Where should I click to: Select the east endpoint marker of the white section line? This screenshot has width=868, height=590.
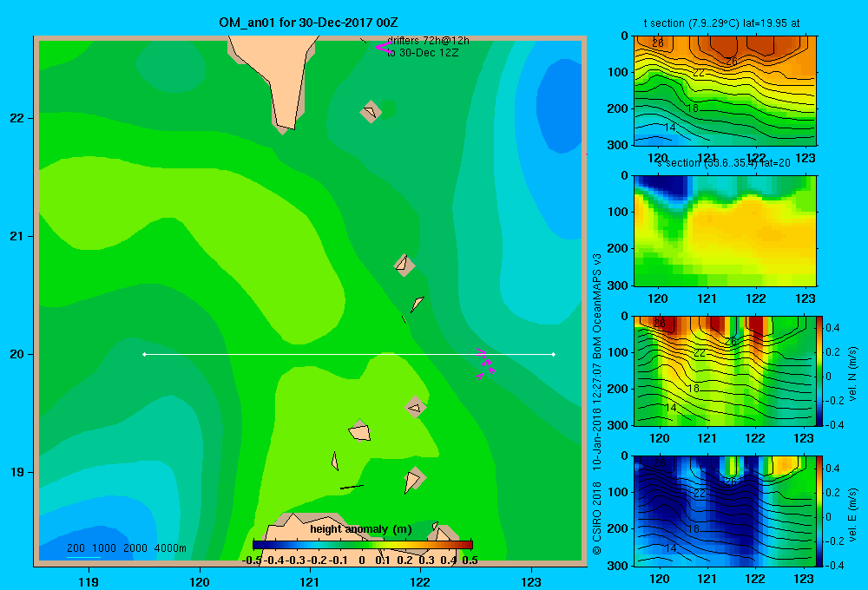coord(554,354)
